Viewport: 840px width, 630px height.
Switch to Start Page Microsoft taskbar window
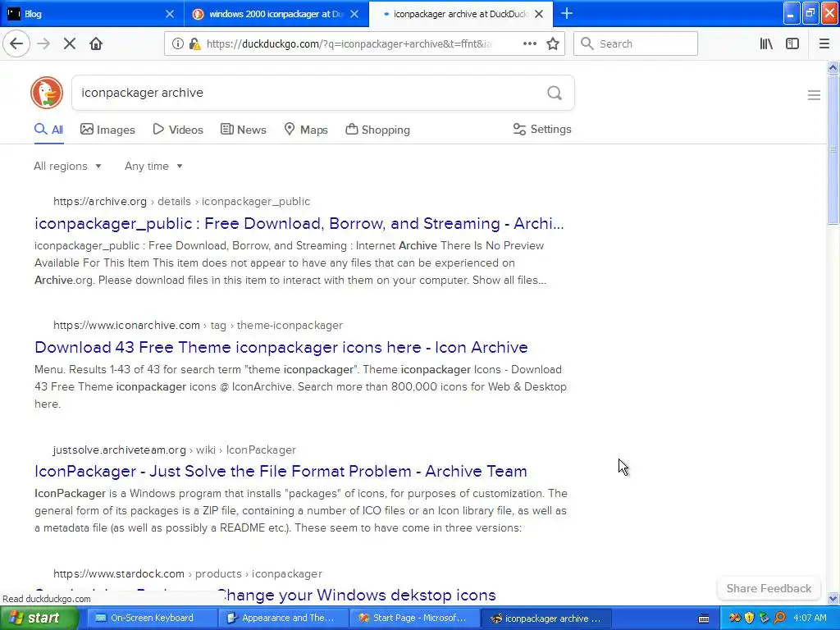point(414,618)
